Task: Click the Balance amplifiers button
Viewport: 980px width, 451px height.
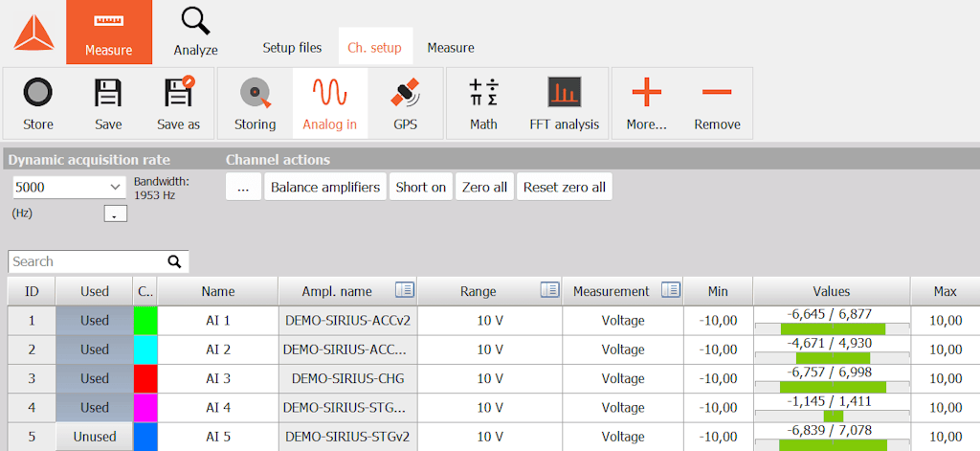Action: click(x=325, y=187)
